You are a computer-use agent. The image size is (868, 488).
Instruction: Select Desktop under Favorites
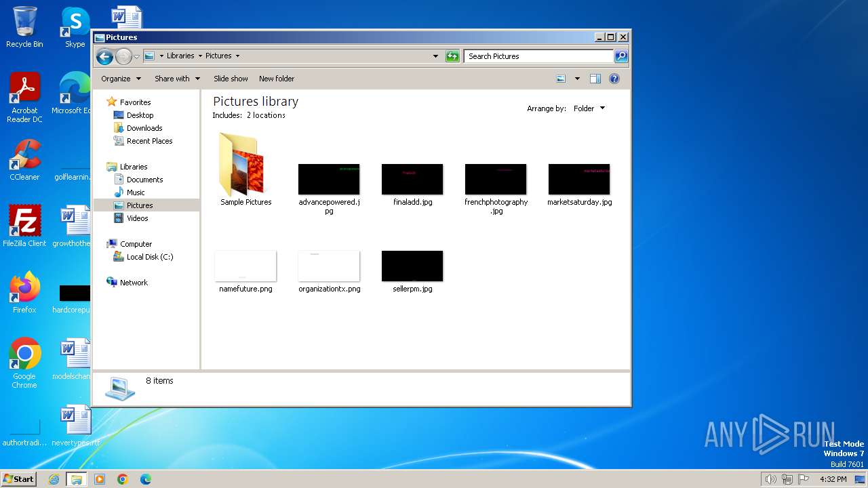point(140,115)
